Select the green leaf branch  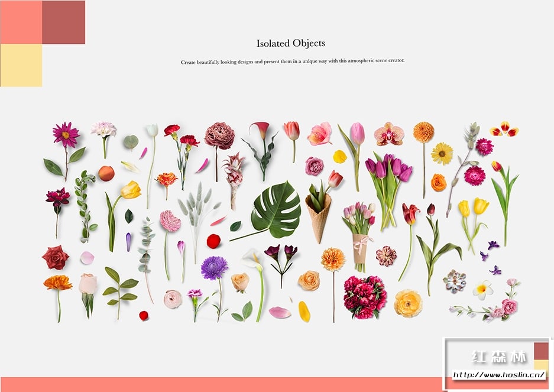pyautogui.click(x=119, y=293)
